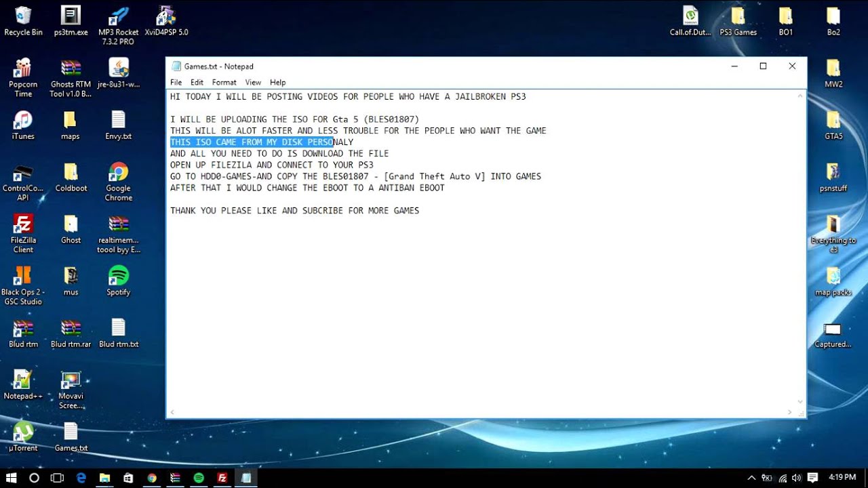Select the Coldboot folder icon
This screenshot has width=868, height=488.
point(71,178)
